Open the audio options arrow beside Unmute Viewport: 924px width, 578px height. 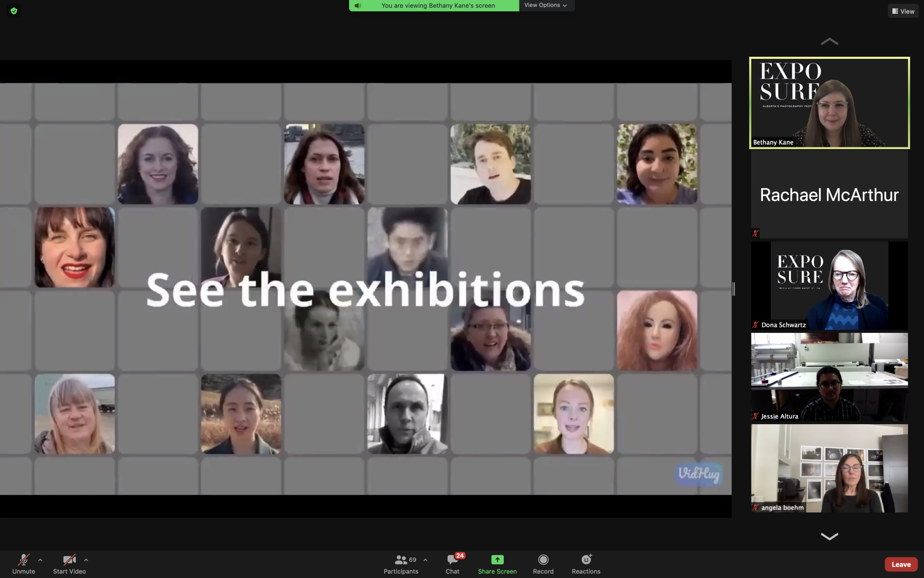point(40,560)
